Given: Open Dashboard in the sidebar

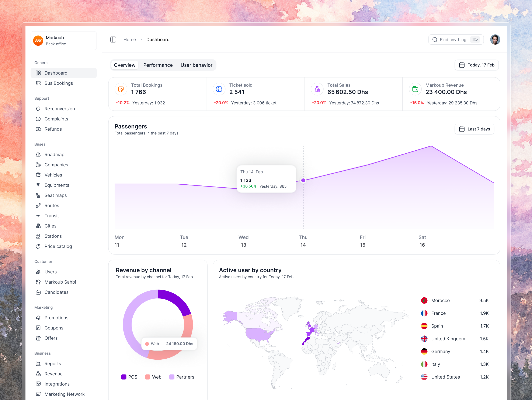Looking at the screenshot, I should [x=64, y=73].
